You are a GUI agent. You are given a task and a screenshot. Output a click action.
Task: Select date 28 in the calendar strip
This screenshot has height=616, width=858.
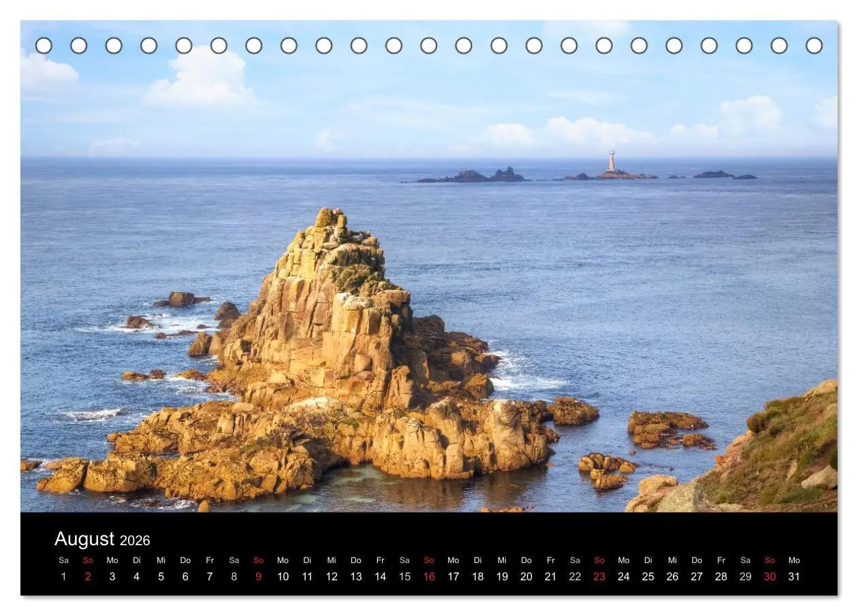tap(721, 577)
